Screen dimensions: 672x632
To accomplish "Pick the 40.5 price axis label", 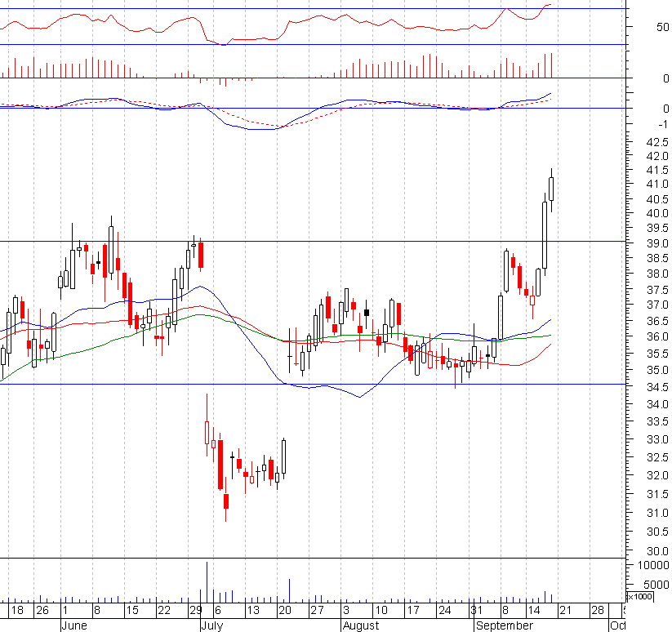I will pyautogui.click(x=657, y=199).
